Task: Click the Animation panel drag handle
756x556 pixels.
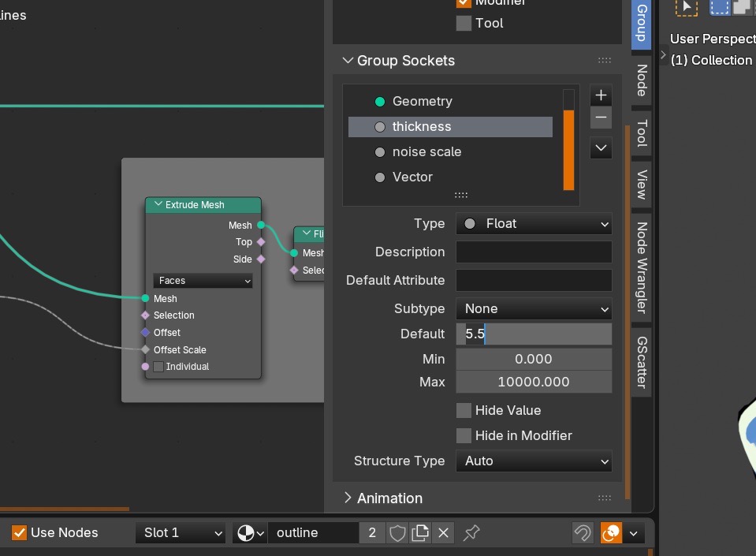Action: tap(604, 498)
